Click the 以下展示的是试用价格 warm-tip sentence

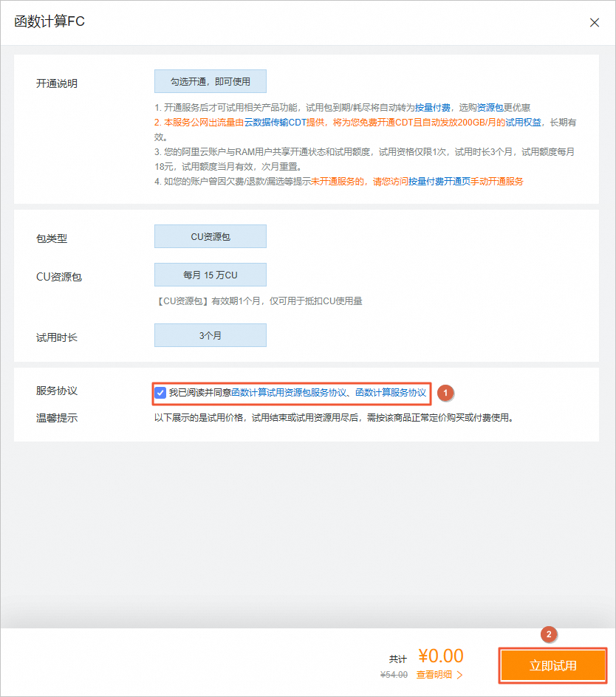tap(334, 418)
